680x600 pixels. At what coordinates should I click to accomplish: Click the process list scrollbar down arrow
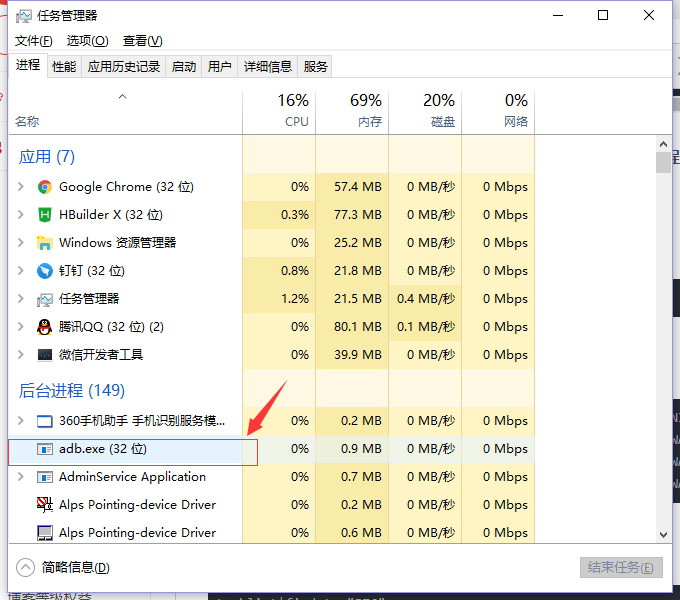click(663, 535)
